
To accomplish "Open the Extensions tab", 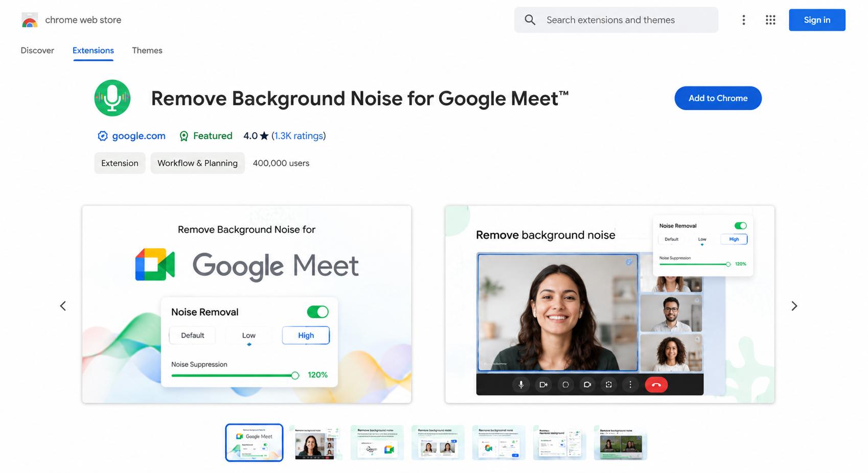I will (x=93, y=51).
